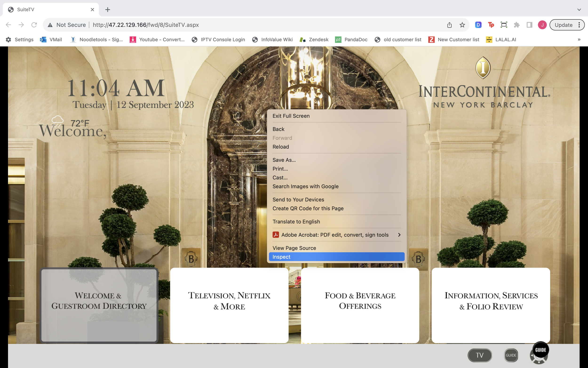Screen dimensions: 588x368
Task: Open a new tab with plus button
Action: coord(107,9)
